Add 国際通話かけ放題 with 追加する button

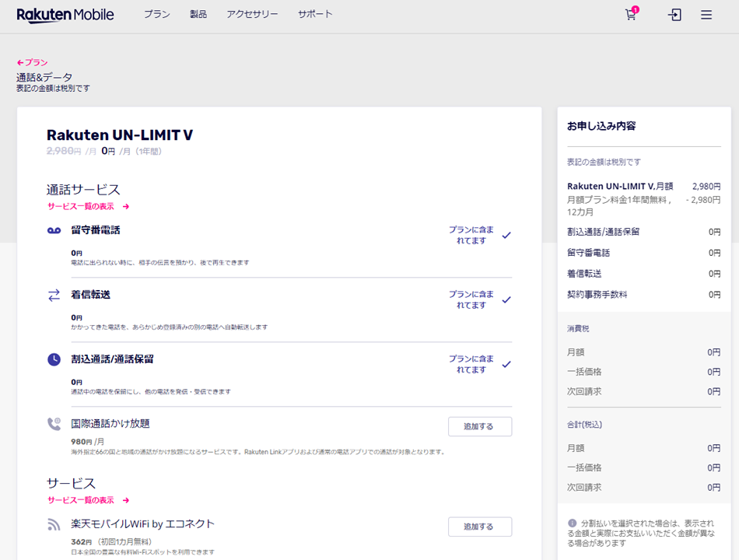point(480,426)
